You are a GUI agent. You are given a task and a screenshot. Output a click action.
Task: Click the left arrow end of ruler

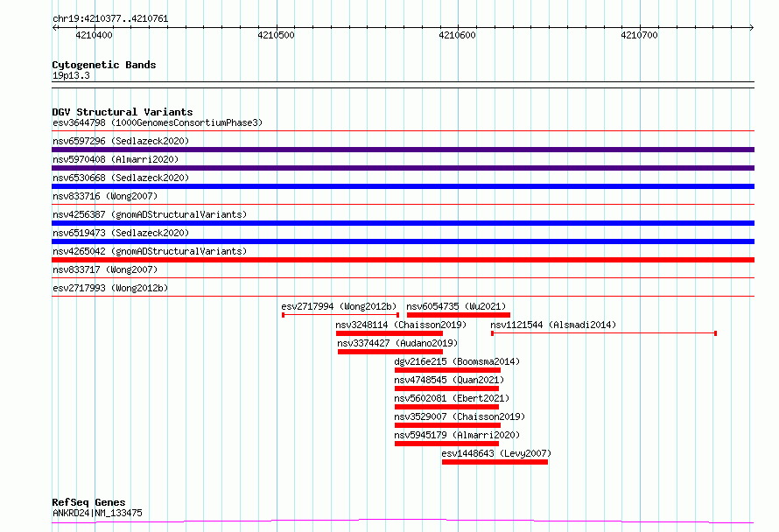coord(54,28)
